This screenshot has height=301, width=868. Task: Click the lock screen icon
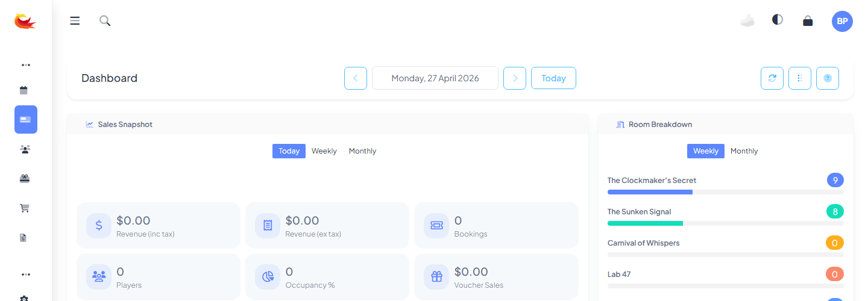point(808,21)
